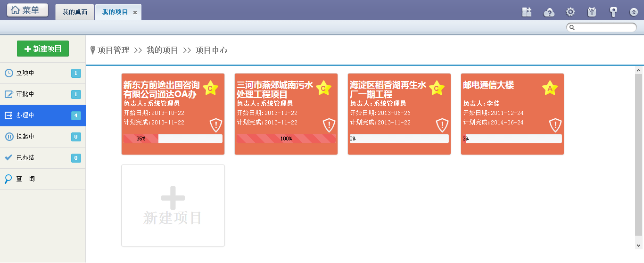Click the scrollbar down arrow
Viewport: 644px width, 263px height.
click(639, 245)
